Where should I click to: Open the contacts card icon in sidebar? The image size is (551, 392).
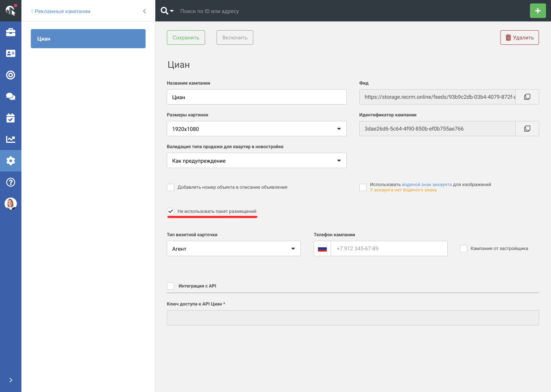click(x=11, y=54)
